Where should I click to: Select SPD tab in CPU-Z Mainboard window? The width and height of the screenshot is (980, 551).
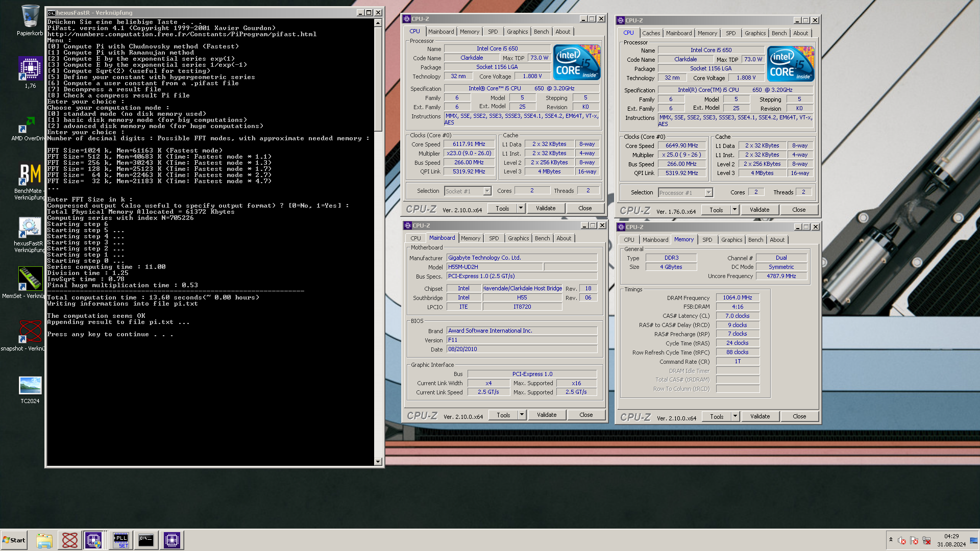pos(494,238)
